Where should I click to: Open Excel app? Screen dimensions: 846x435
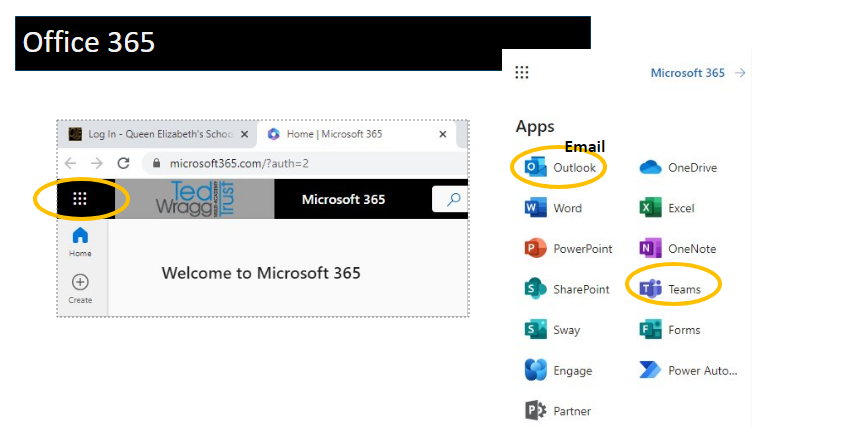[667, 208]
